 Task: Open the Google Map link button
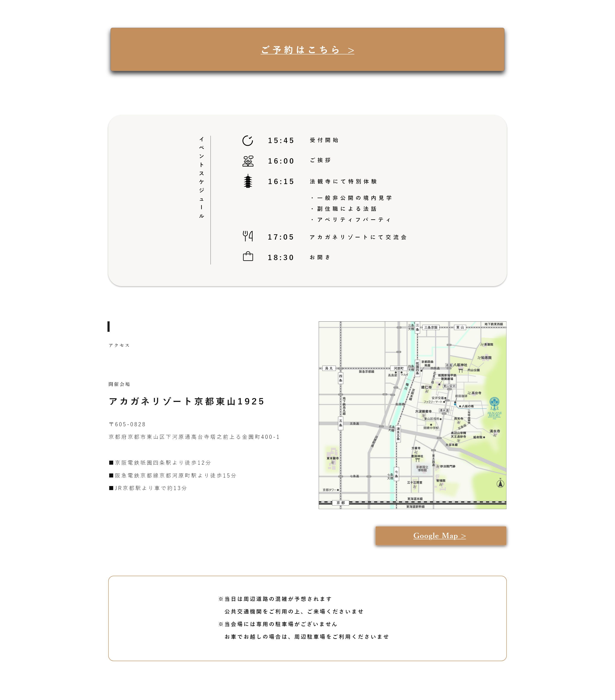click(441, 536)
